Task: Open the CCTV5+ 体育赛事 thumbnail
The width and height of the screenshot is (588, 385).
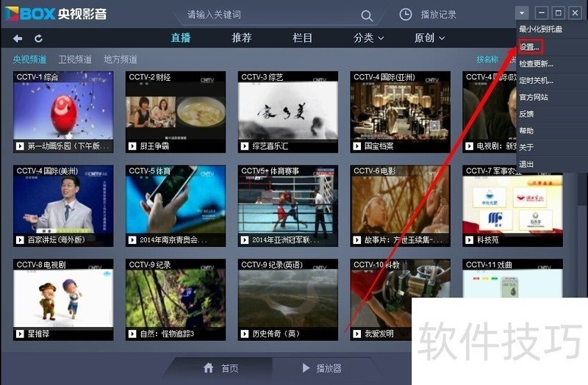Action: (x=288, y=206)
